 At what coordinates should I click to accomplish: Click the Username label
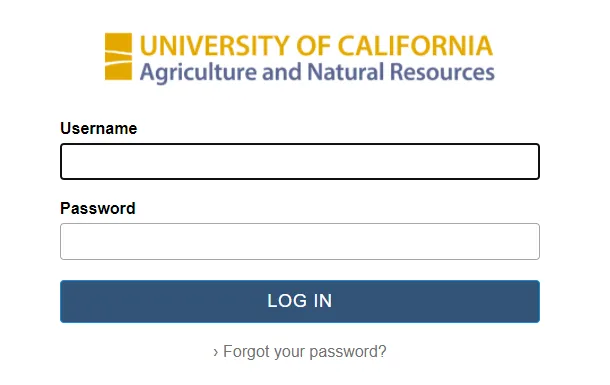98,128
